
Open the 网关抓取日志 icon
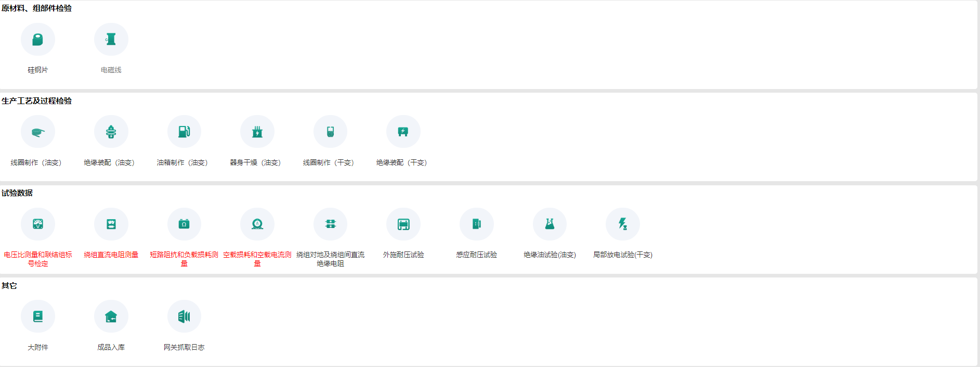(184, 317)
